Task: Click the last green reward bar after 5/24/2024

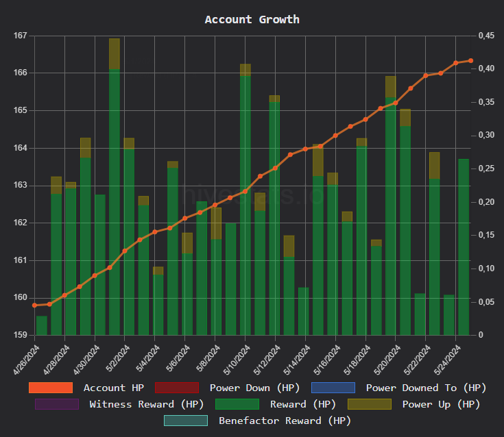Action: pyautogui.click(x=464, y=247)
